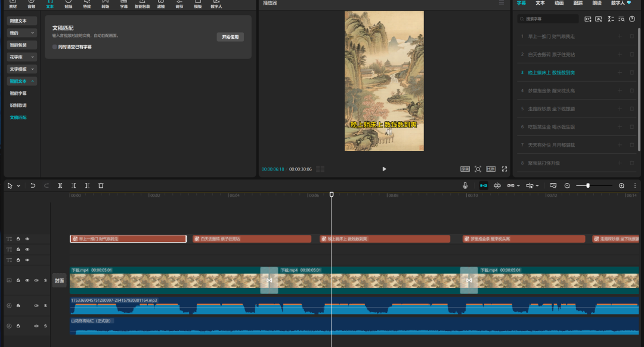The image size is (644, 347).
Task: Select subtitle row 晚上躺床上 数钱数到爽
Action: point(577,72)
